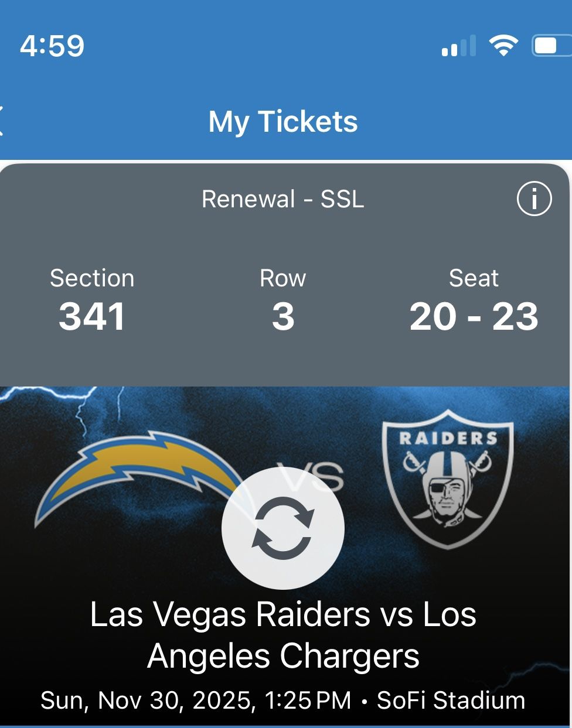Viewport: 572px width, 728px height.
Task: Tap the 4:59 clock in status bar
Action: (x=52, y=46)
